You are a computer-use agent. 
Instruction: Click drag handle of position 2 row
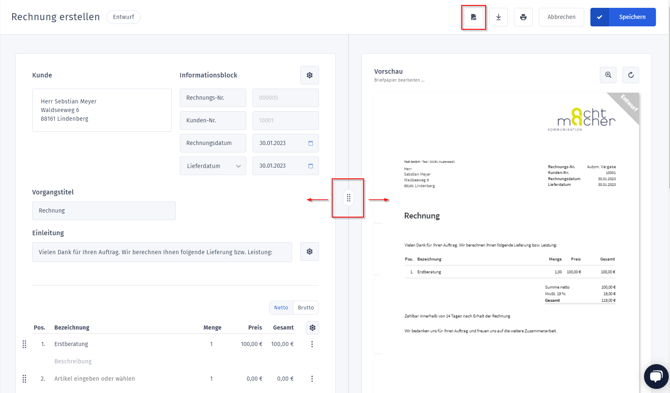(x=24, y=378)
